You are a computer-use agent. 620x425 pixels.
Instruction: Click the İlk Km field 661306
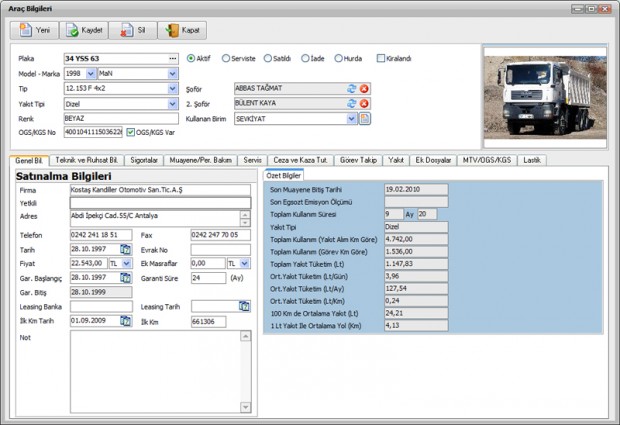[208, 322]
